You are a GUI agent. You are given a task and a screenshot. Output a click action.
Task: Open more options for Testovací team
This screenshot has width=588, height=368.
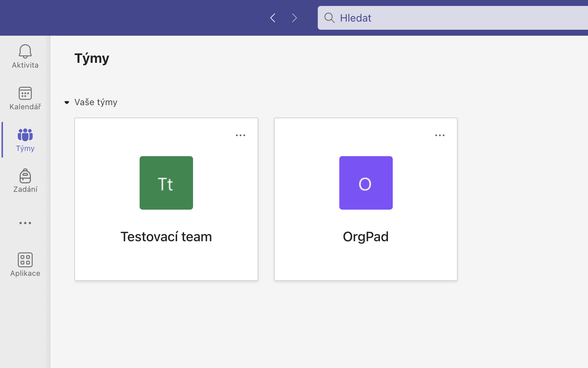(241, 135)
